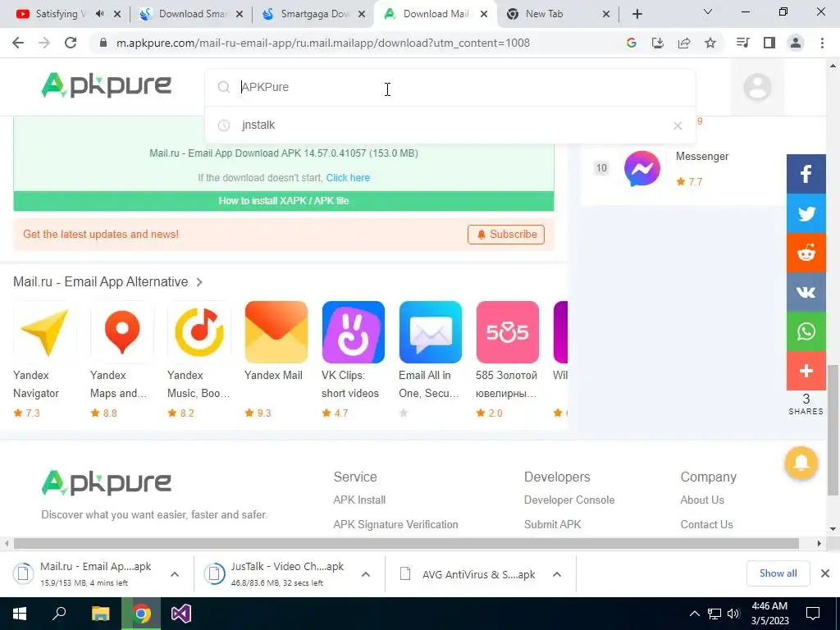Open the Contact Us link

pyautogui.click(x=706, y=524)
